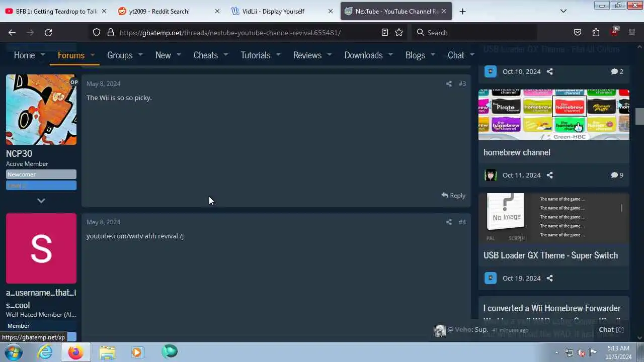Bookmark this page with the star icon
This screenshot has width=644, height=362.
399,32
